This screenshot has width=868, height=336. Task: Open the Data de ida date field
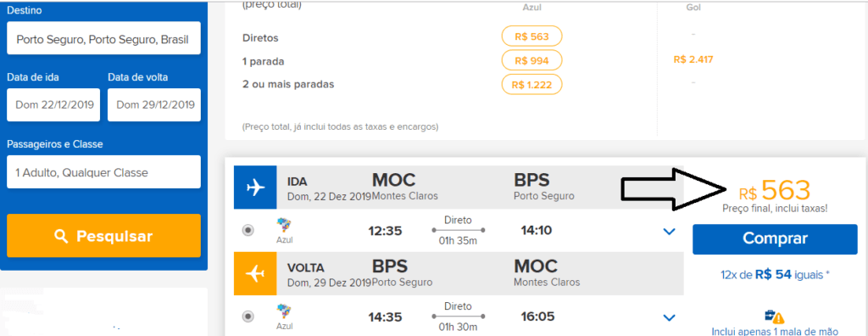coord(53,105)
